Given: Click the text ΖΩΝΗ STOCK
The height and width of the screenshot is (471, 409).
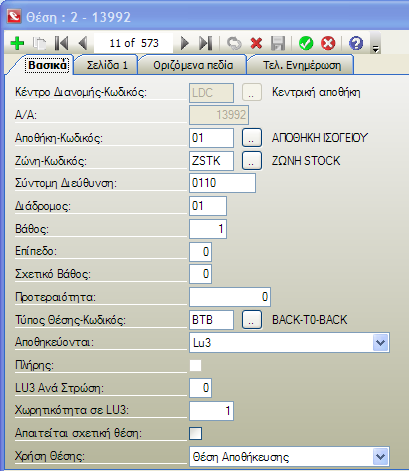Looking at the screenshot, I should coord(306,161).
